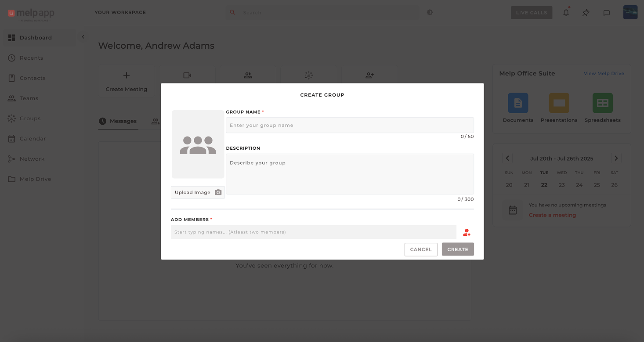Screen dimensions: 644x342
Task: Toggle the dark mode switch beside search
Action: point(430,12)
